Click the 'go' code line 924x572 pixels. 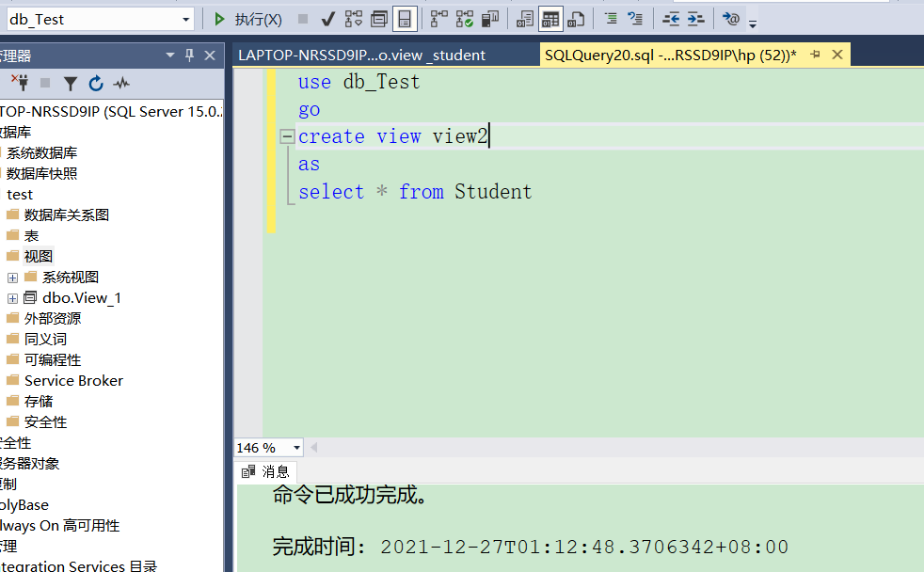point(309,109)
